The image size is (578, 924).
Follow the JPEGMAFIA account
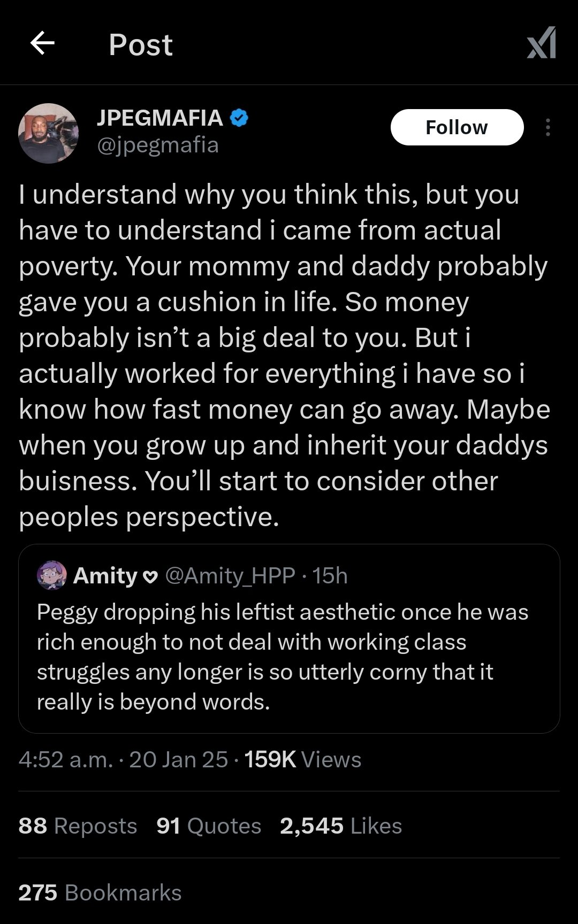coord(457,127)
